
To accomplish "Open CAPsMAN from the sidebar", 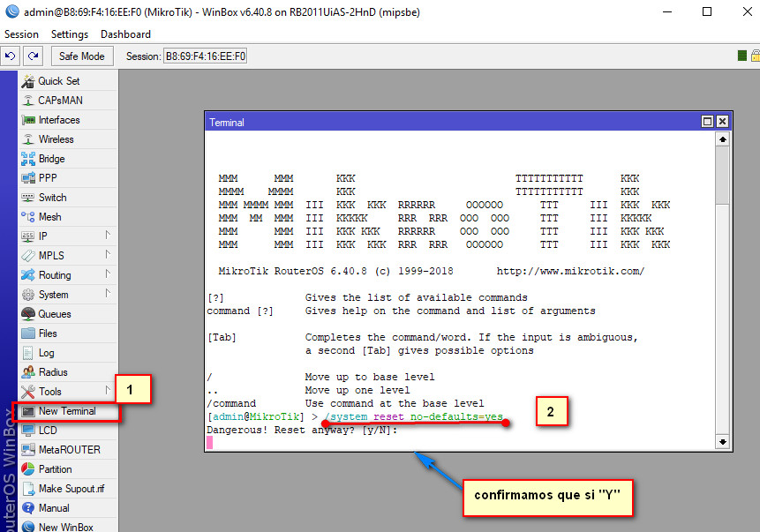I will [x=62, y=100].
